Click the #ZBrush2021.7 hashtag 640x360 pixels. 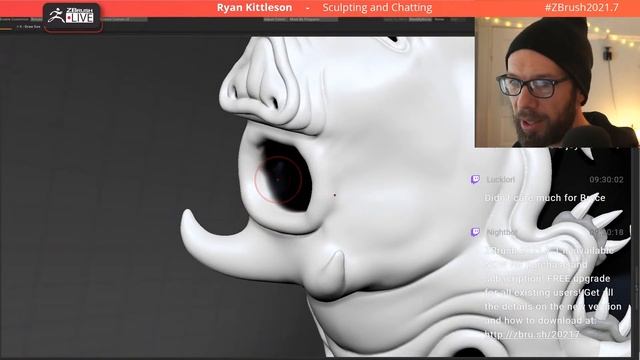(581, 8)
